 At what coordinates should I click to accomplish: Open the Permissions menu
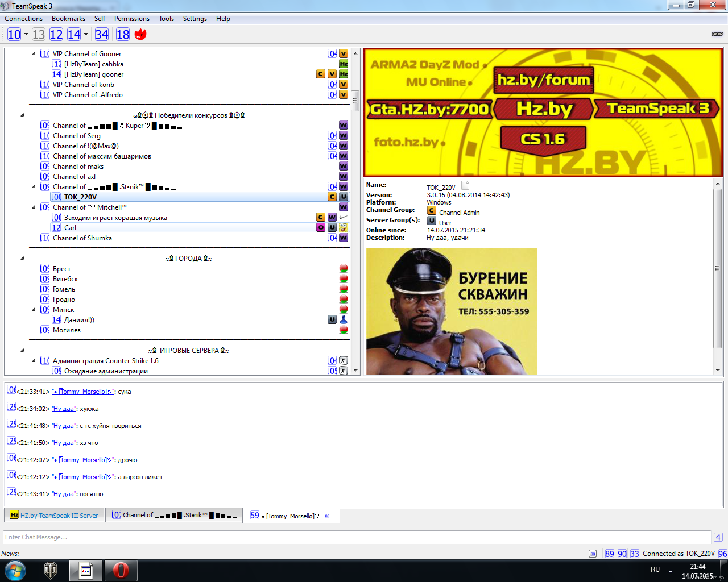pyautogui.click(x=132, y=19)
